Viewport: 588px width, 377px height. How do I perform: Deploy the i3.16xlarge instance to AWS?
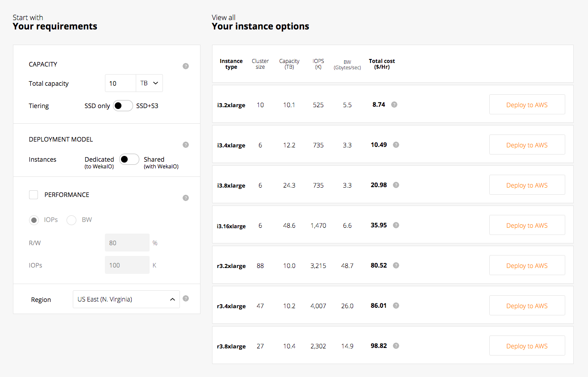(x=527, y=225)
